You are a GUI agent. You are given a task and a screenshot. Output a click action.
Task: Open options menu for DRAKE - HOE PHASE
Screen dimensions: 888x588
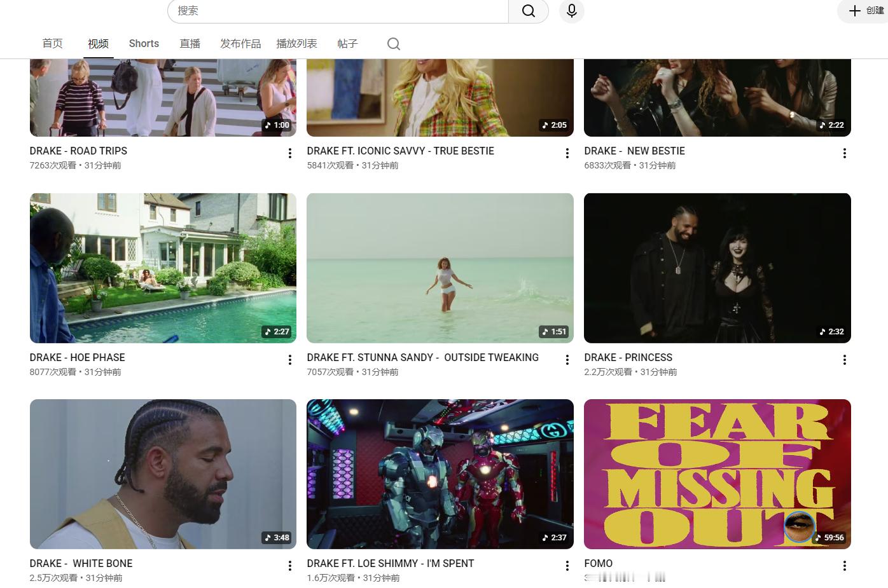(289, 360)
